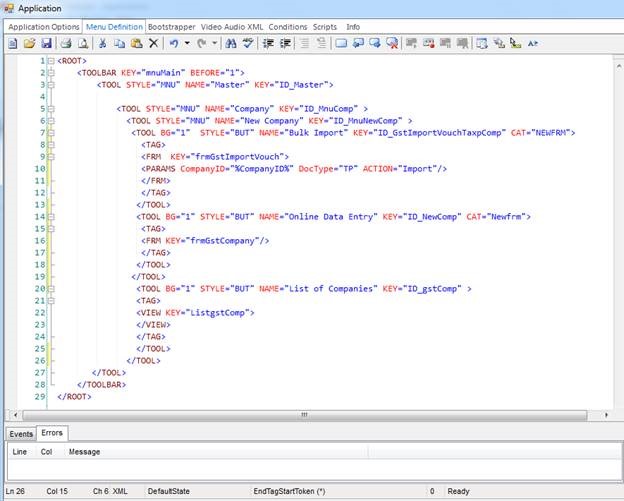Click the Open folder icon

click(x=29, y=43)
